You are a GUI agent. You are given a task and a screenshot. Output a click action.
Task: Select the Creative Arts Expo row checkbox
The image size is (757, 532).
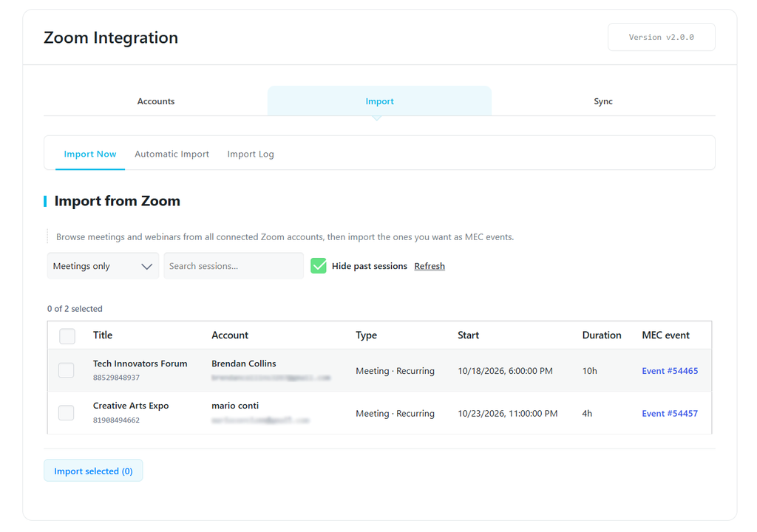click(x=66, y=413)
